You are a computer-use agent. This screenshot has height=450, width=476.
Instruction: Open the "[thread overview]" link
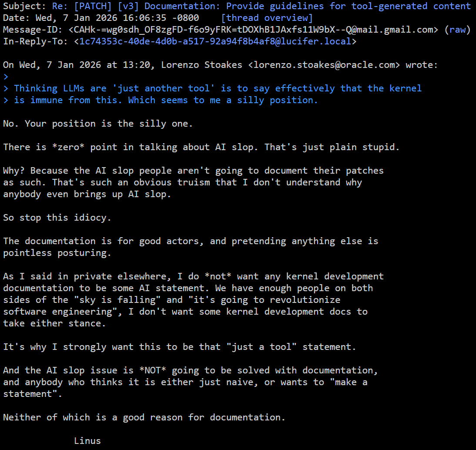click(x=267, y=18)
